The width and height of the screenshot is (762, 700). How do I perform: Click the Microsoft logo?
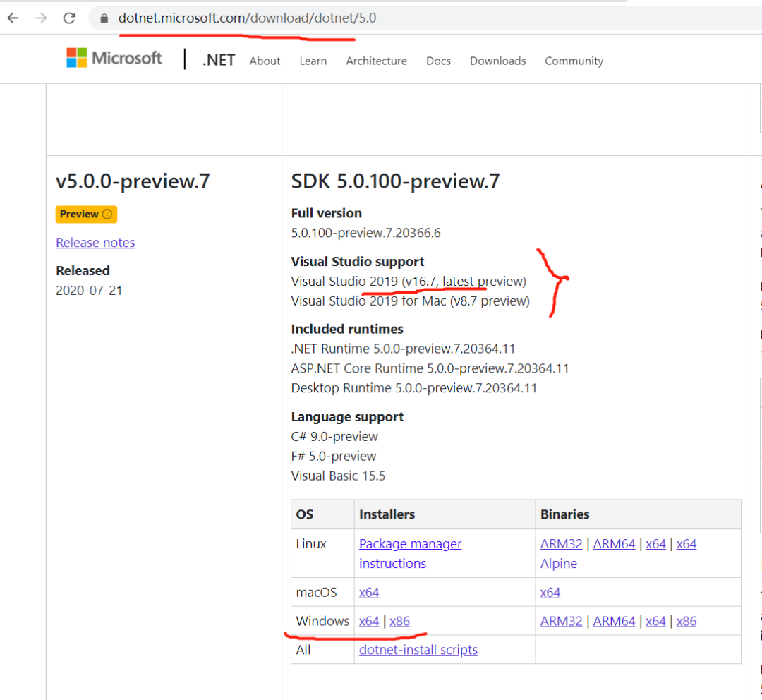pyautogui.click(x=114, y=58)
